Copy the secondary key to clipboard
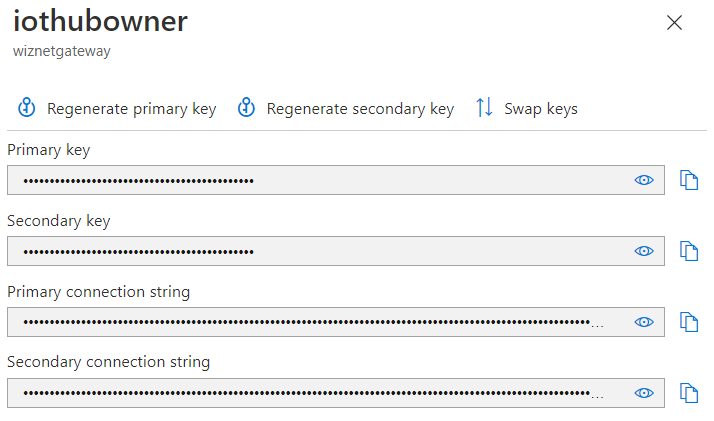Image resolution: width=714 pixels, height=421 pixels. 688,251
